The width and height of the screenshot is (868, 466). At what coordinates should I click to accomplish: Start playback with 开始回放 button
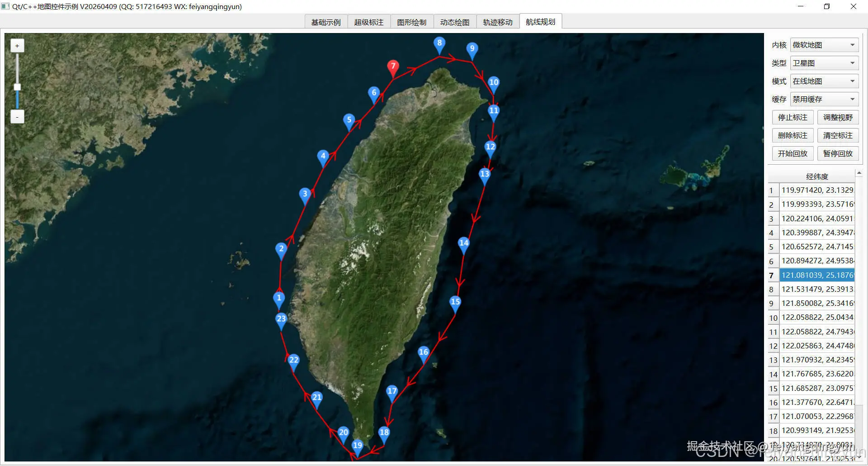pos(793,154)
